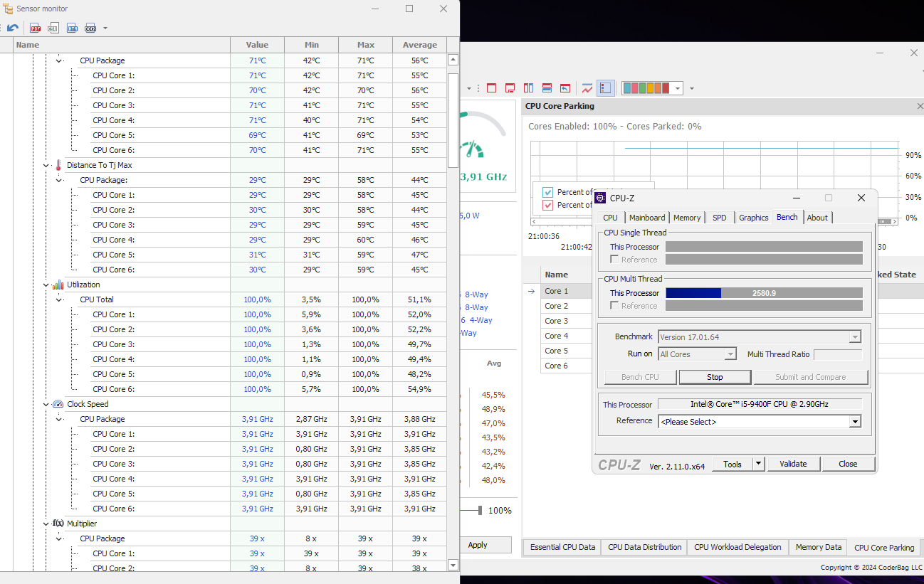Click the Utilization bar chart icon

point(58,285)
